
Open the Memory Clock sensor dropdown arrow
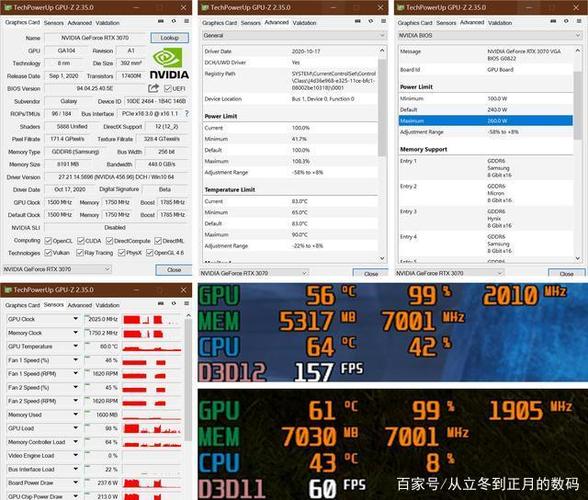[x=75, y=332]
